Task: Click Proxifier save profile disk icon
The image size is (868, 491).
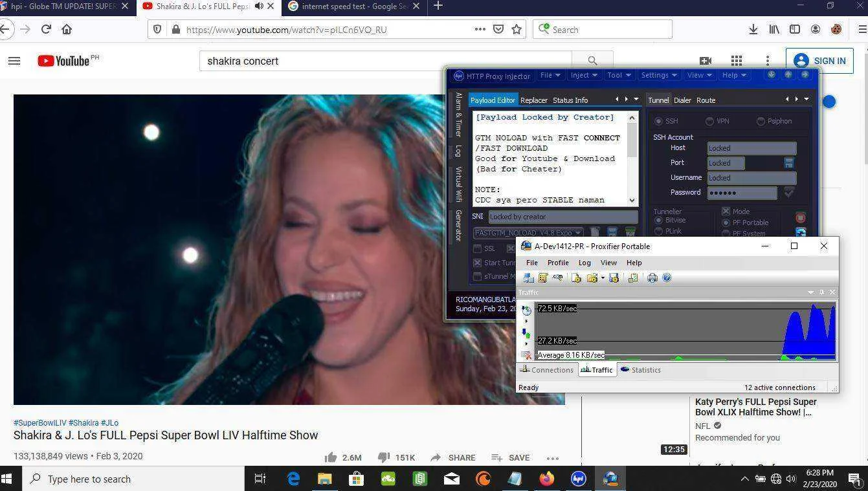Action: tap(614, 278)
